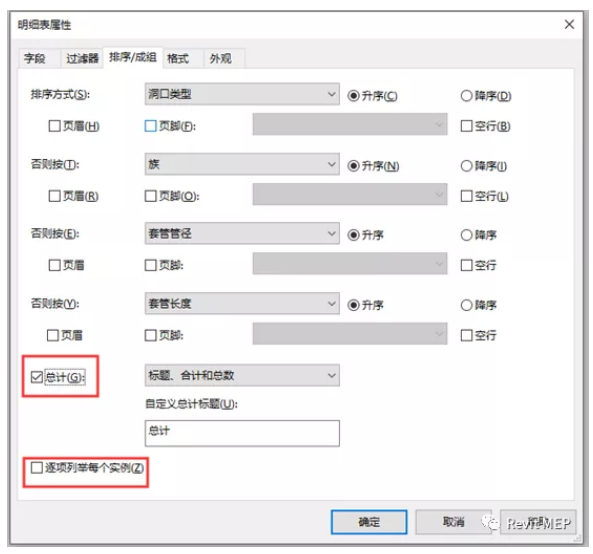Click the 自定义总计标题 text field
Viewport: 593px width, 554px height.
242,433
